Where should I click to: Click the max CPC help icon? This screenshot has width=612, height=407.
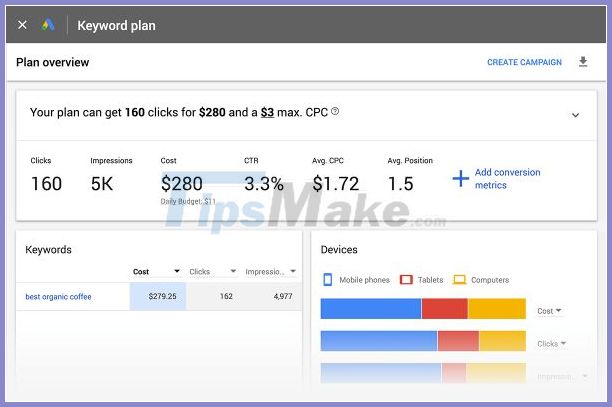(x=334, y=112)
